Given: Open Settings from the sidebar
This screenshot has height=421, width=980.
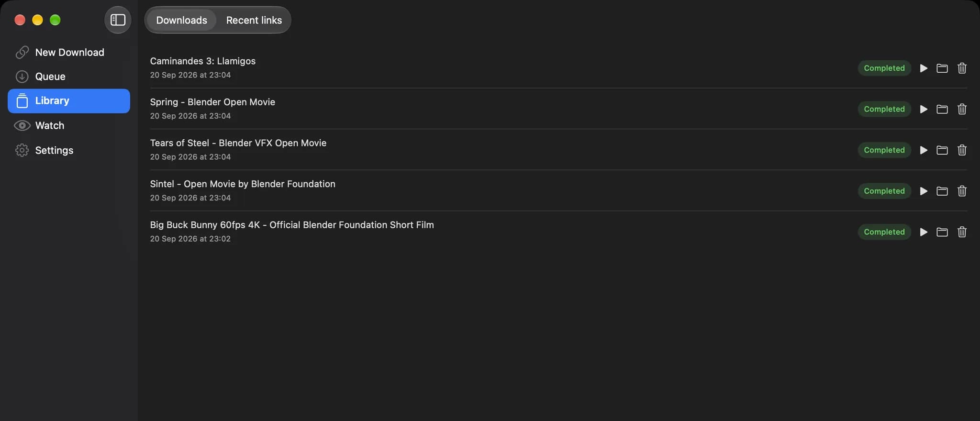Looking at the screenshot, I should click(69, 150).
